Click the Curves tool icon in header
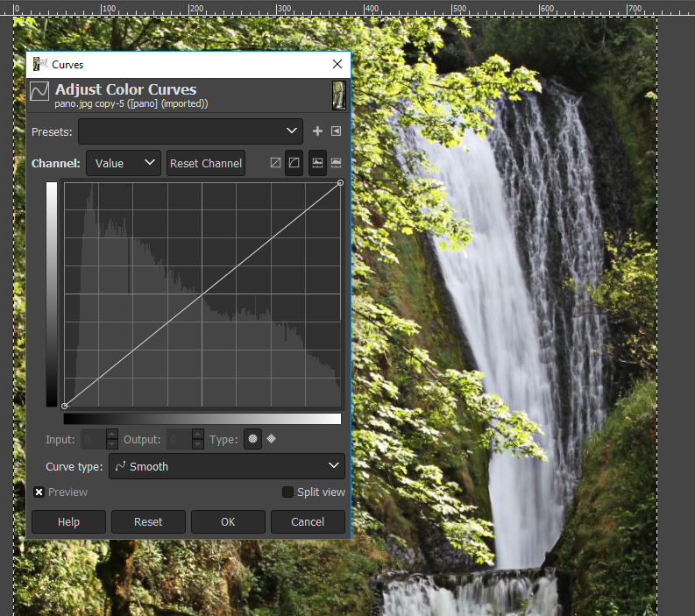Screen dimensions: 695x616 click(39, 91)
